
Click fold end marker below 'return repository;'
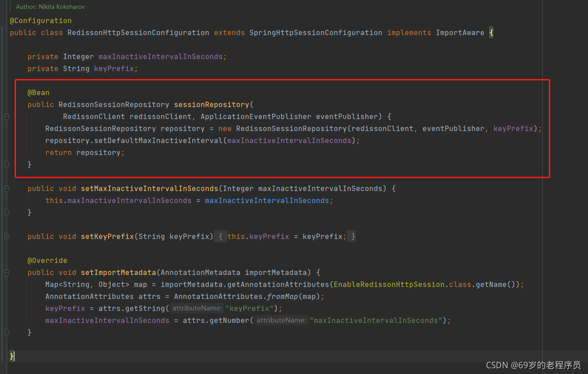point(7,164)
